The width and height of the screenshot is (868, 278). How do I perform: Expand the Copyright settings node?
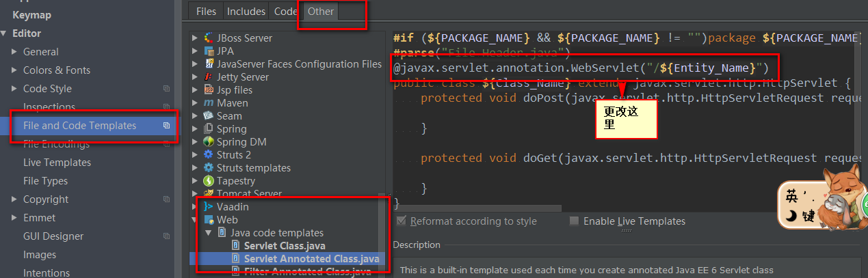click(x=14, y=199)
